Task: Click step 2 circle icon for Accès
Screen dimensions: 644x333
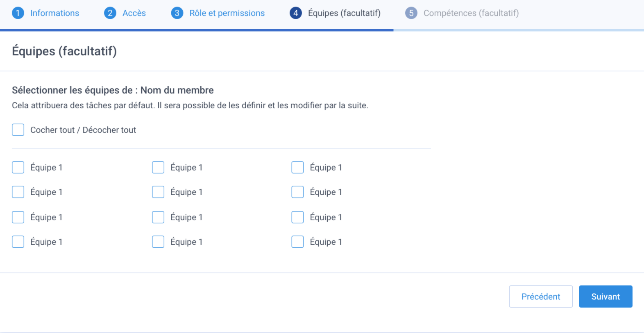Action: [x=110, y=13]
